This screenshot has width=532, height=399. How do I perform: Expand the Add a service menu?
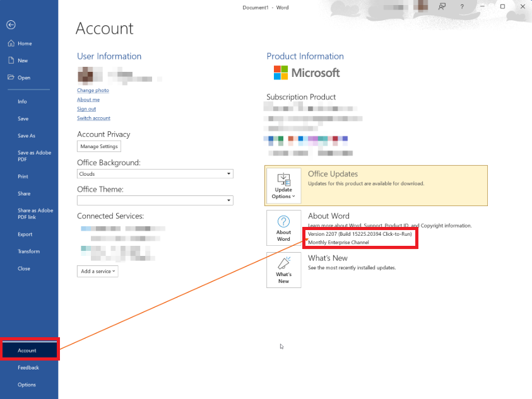(x=98, y=271)
